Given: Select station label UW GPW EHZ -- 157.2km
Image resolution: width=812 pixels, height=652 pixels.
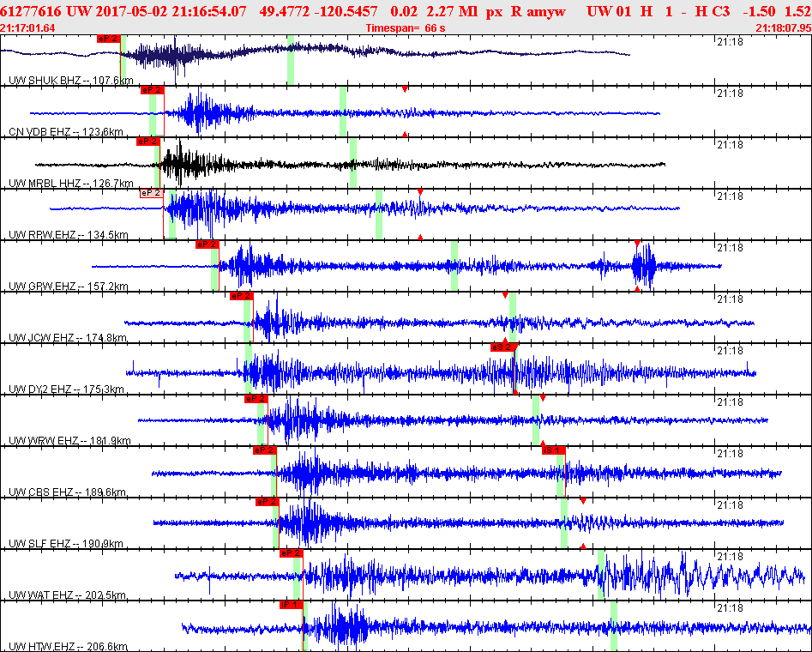Looking at the screenshot, I should point(69,286).
